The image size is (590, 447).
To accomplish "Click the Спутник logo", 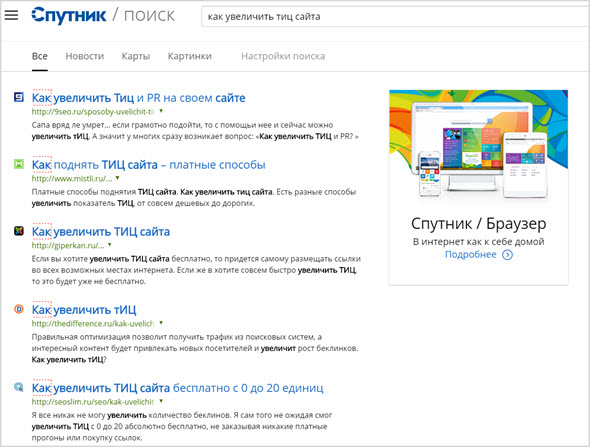I will click(68, 15).
